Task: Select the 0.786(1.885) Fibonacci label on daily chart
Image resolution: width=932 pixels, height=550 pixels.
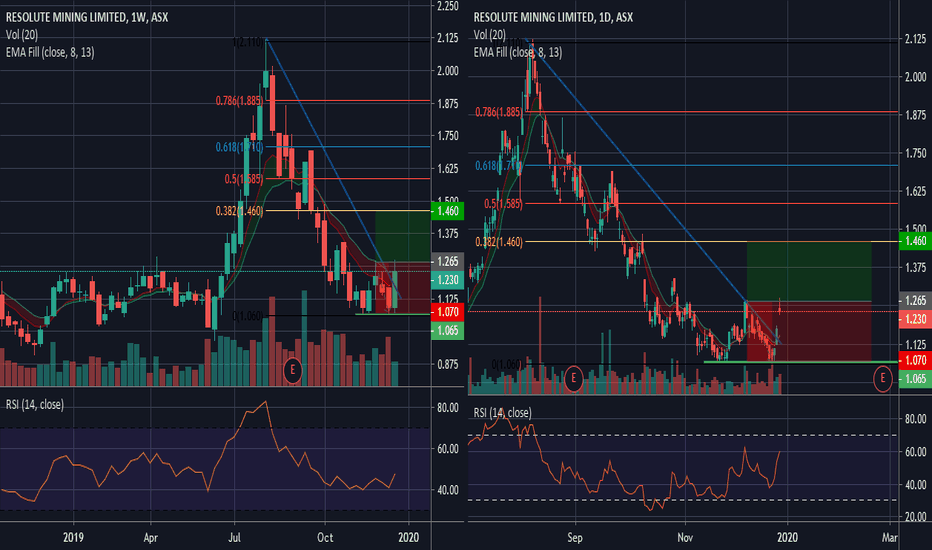Action: click(498, 112)
